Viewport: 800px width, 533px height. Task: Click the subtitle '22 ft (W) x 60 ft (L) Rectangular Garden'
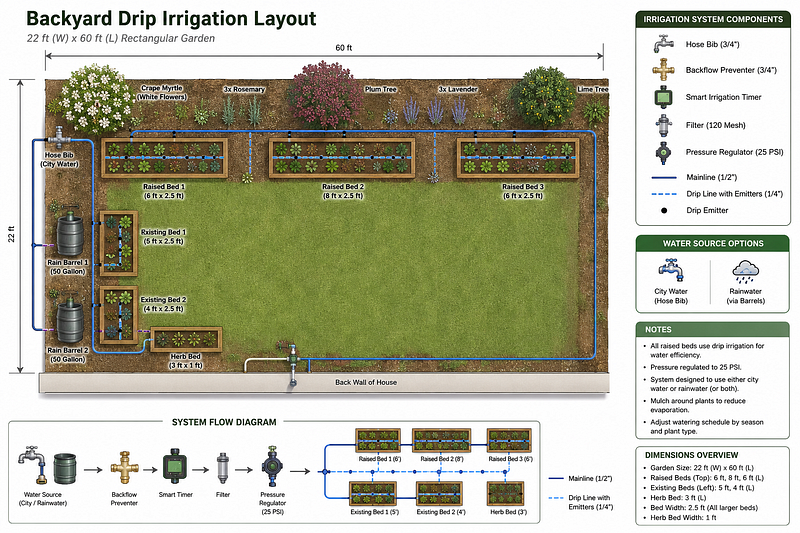click(121, 38)
